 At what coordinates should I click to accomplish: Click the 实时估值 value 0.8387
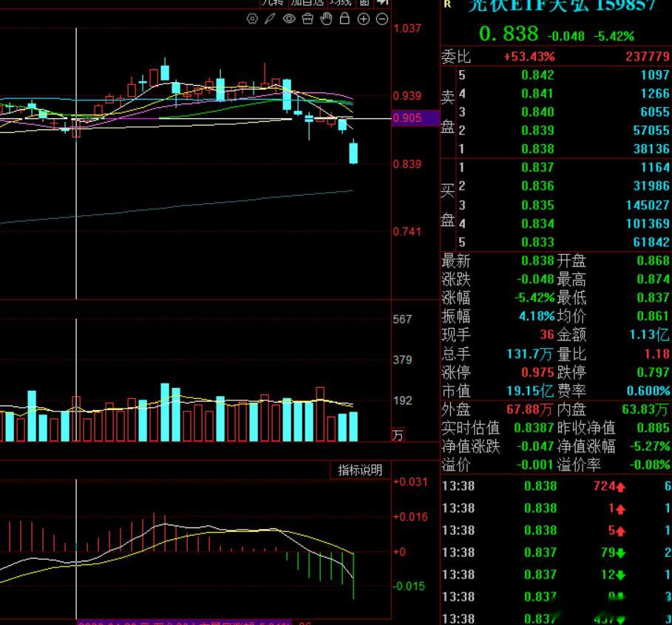pyautogui.click(x=534, y=428)
